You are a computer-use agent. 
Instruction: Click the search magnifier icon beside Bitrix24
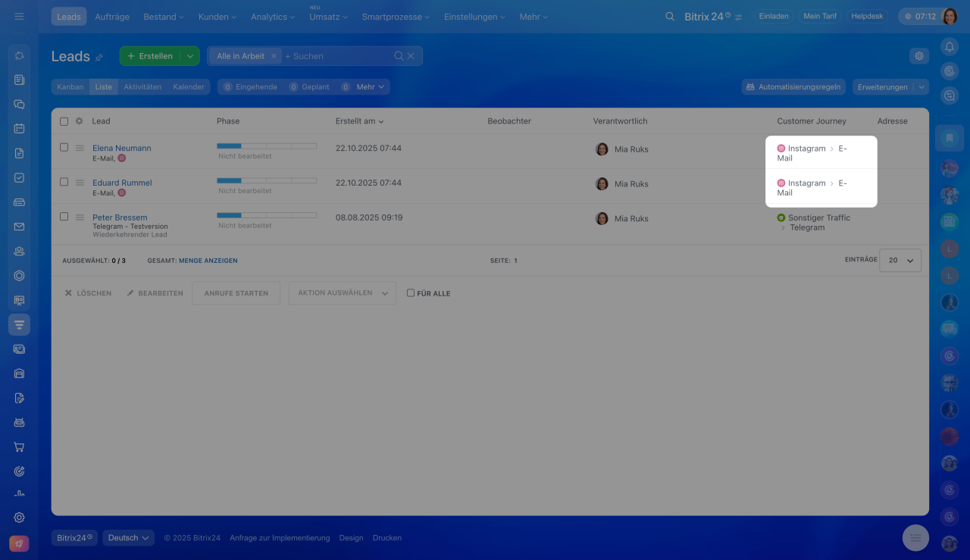(x=670, y=16)
